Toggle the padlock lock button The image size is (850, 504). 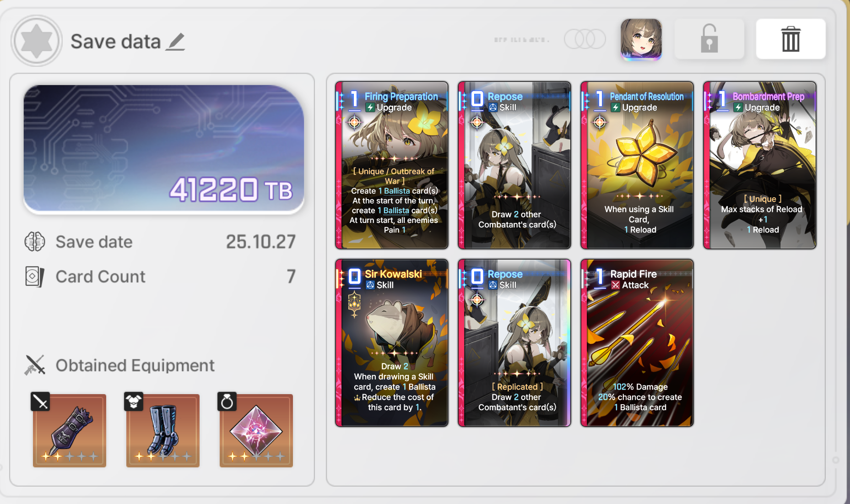[709, 39]
